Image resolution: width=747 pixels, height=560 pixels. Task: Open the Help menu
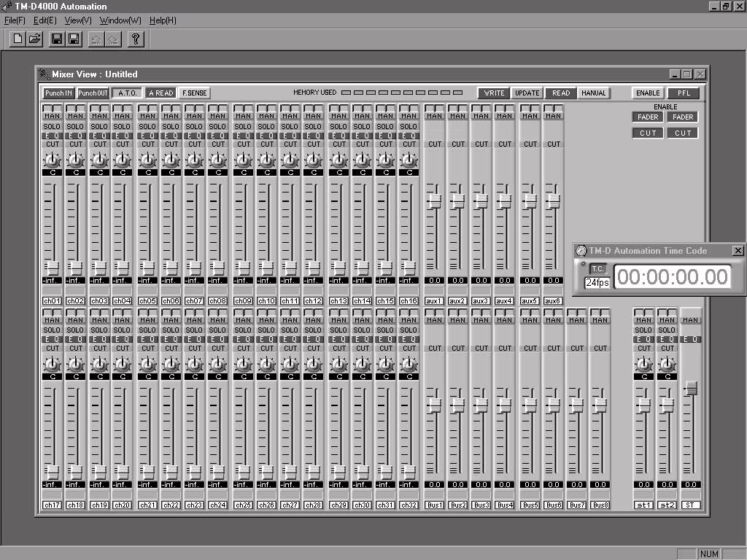coord(163,20)
